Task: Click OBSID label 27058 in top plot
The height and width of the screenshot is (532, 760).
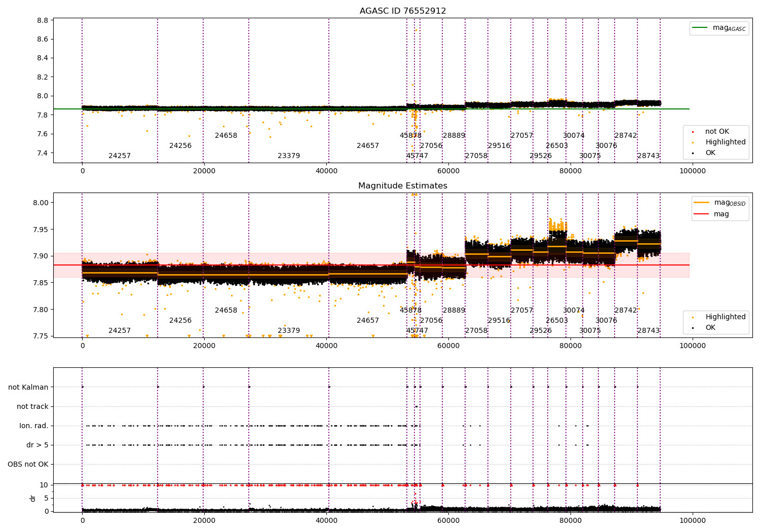Action: [x=476, y=156]
